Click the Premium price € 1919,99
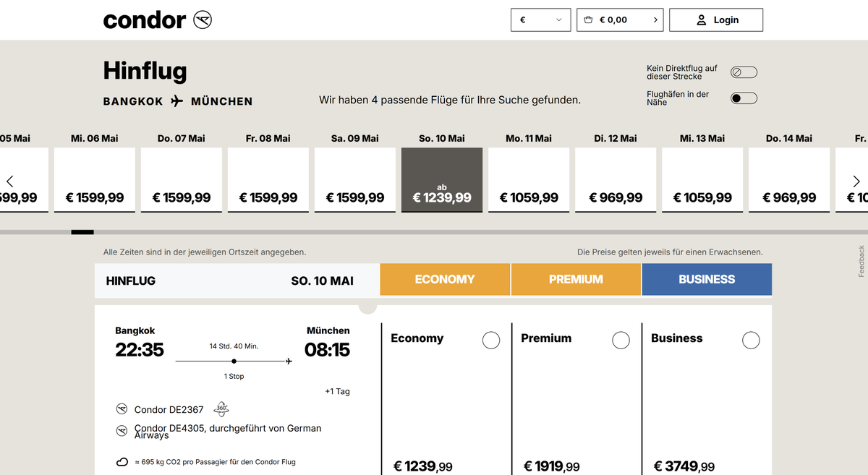The image size is (868, 475). 551,467
